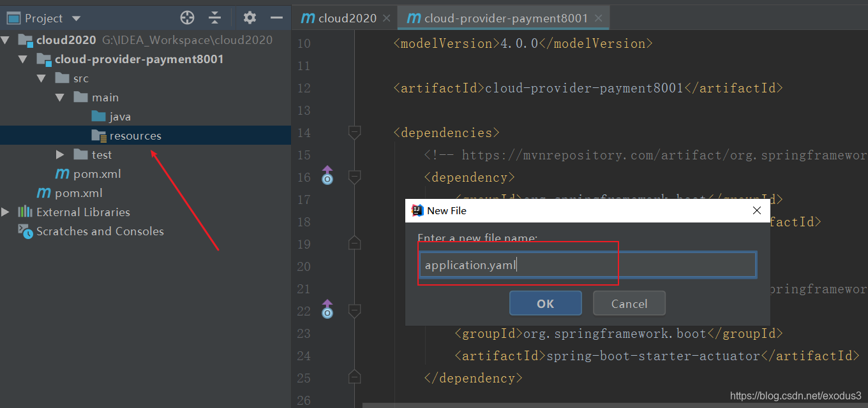Click the IntelliJ icon in New File dialog title

pyautogui.click(x=417, y=210)
